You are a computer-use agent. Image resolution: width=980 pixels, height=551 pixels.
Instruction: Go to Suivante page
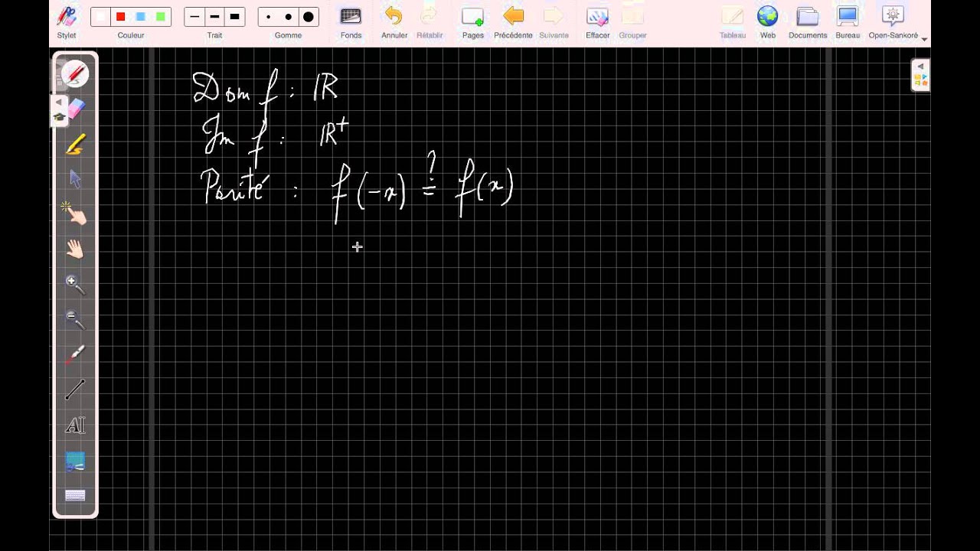coord(554,21)
